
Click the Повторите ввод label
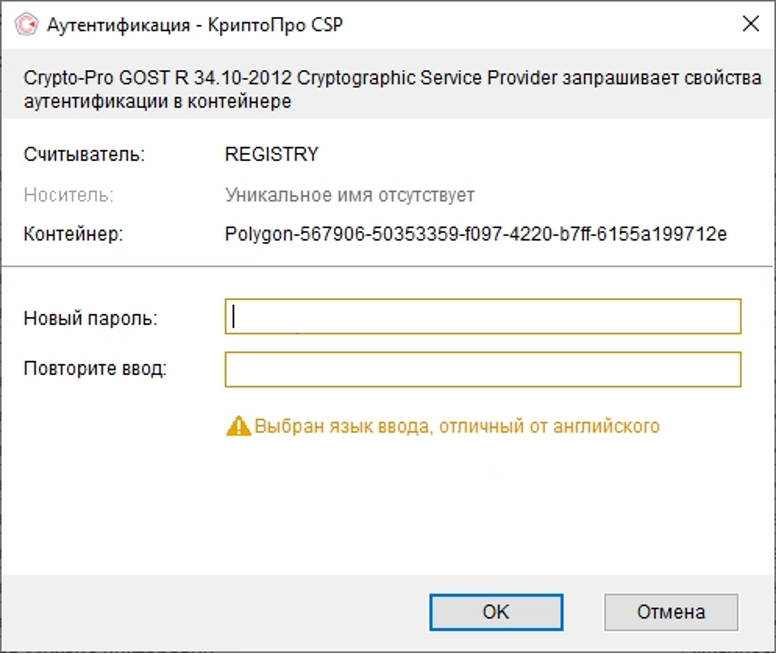(x=95, y=368)
